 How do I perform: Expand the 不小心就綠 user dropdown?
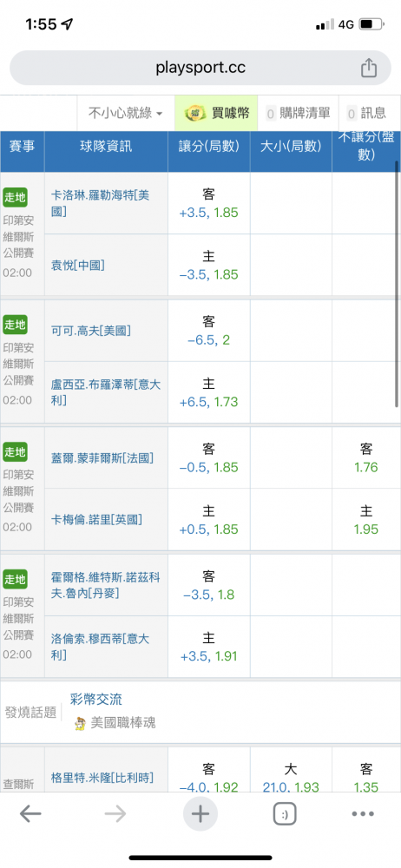126,114
